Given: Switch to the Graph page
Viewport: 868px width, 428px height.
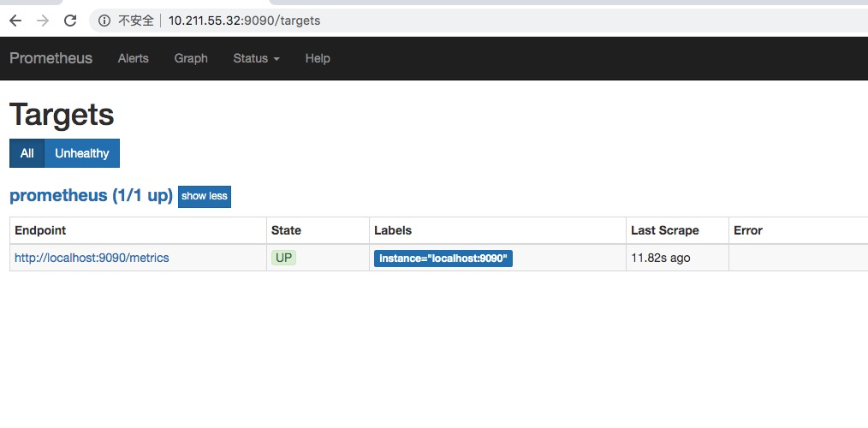Looking at the screenshot, I should (x=191, y=58).
